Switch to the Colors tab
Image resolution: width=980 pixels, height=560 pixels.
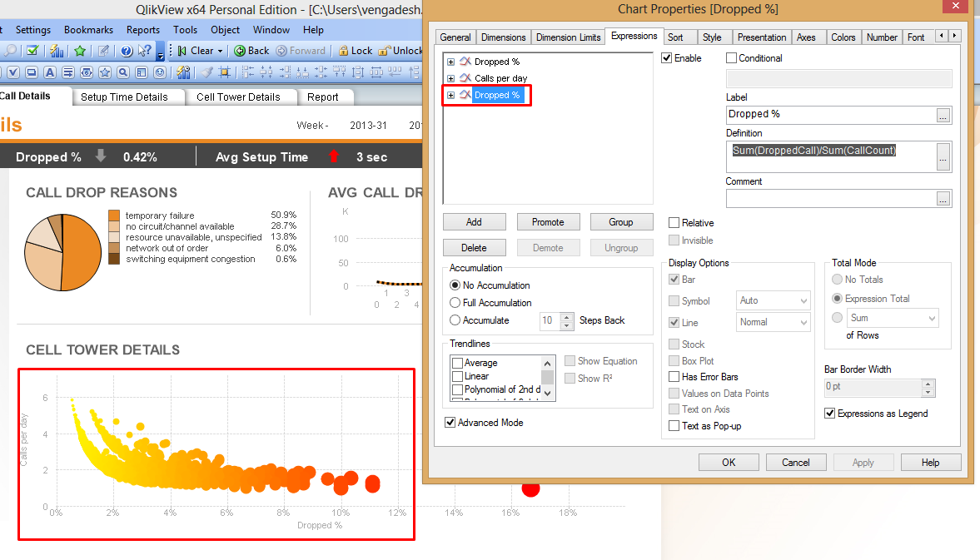[x=843, y=37]
